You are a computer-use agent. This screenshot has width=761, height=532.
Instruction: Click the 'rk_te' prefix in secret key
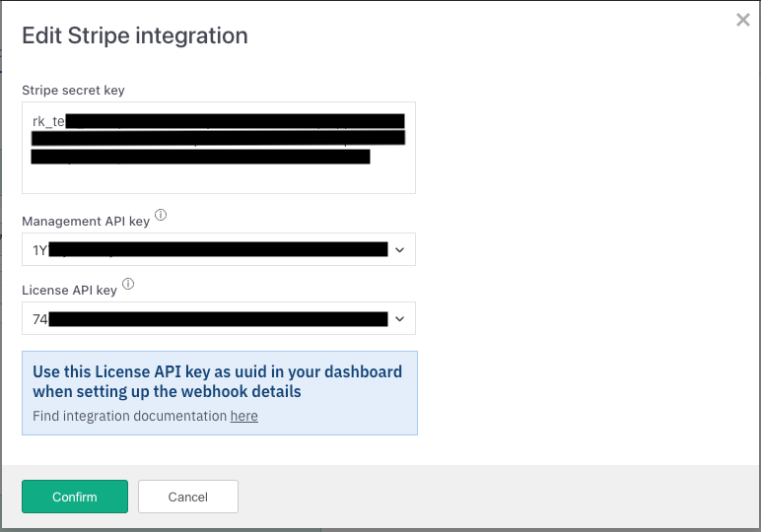48,121
